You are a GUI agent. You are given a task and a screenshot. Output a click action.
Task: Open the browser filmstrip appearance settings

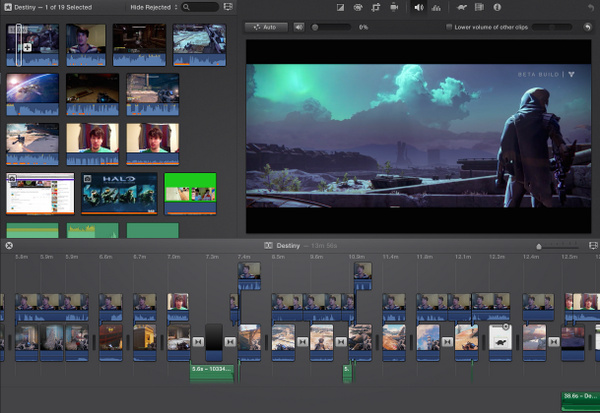(x=228, y=7)
